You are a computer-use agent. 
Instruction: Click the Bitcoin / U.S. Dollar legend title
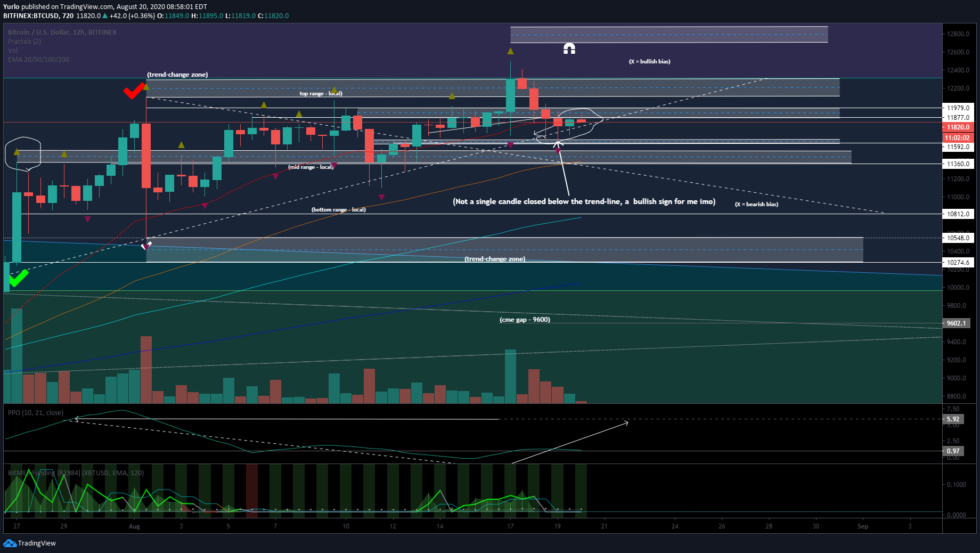[62, 32]
